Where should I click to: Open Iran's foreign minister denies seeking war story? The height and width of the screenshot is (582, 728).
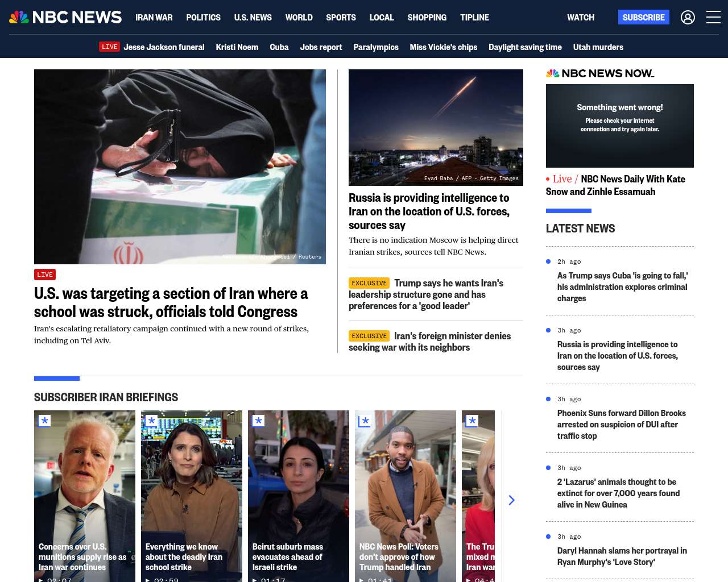429,342
